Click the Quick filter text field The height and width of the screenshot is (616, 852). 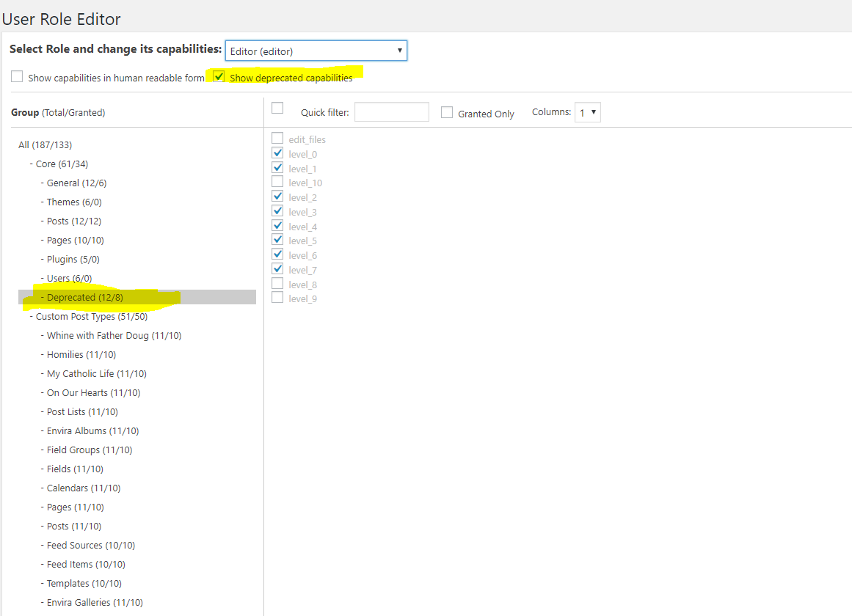(391, 112)
